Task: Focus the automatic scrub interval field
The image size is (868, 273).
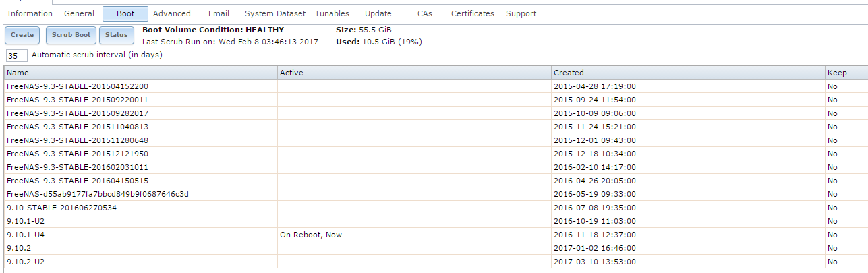Action: (x=17, y=56)
